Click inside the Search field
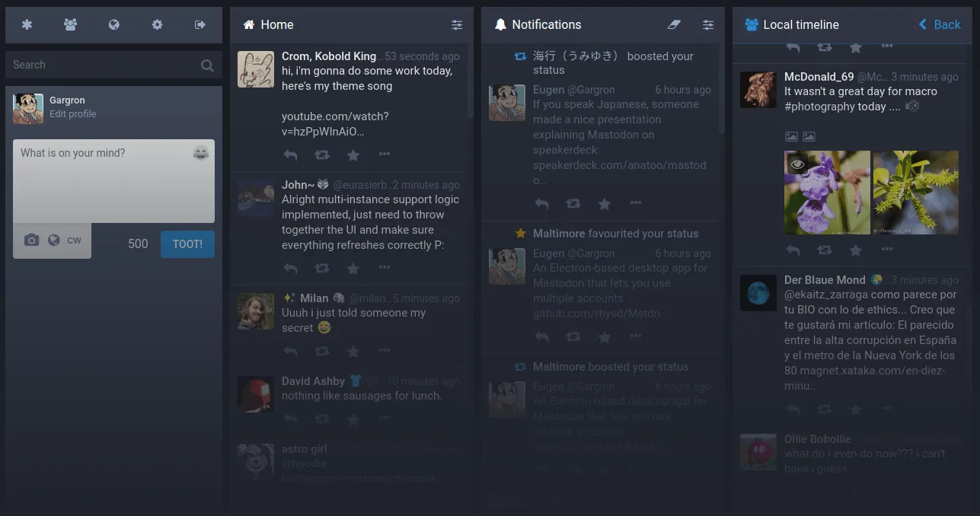 (x=99, y=65)
